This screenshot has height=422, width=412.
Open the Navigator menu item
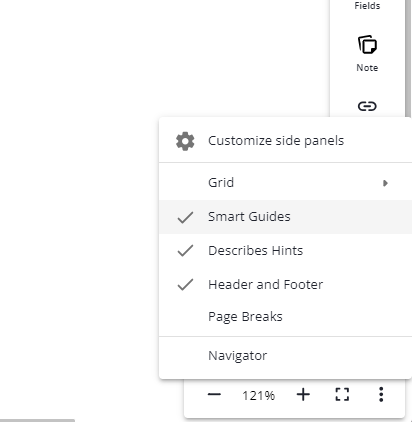click(285, 356)
